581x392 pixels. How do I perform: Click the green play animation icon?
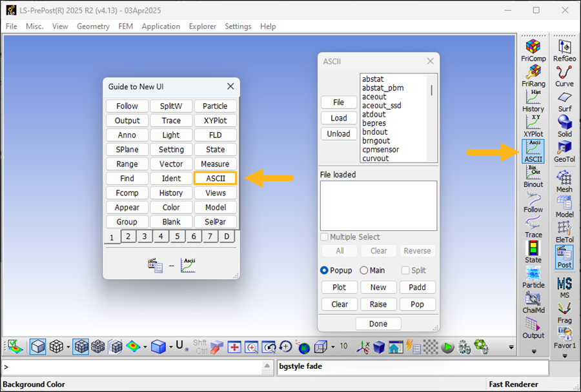(448, 347)
